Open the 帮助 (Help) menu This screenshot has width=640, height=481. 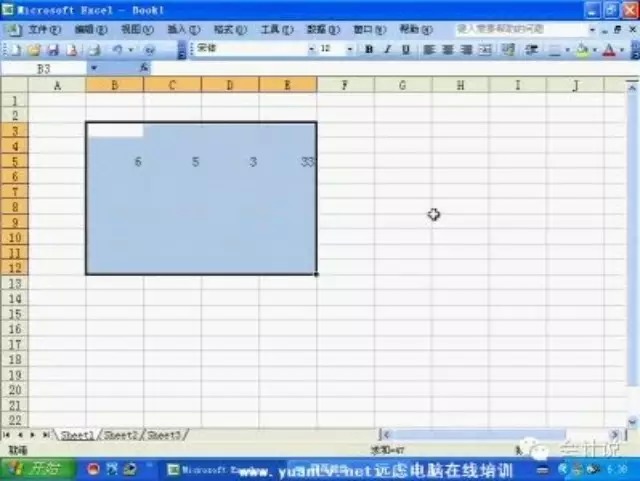tap(416, 29)
